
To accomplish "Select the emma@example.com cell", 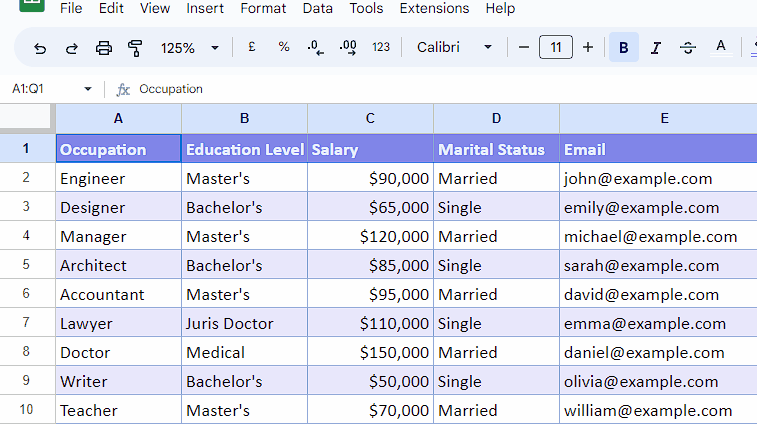I will [659, 323].
